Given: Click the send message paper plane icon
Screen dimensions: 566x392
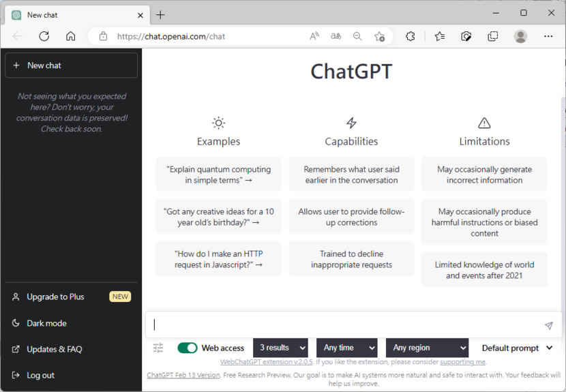Looking at the screenshot, I should tap(549, 326).
